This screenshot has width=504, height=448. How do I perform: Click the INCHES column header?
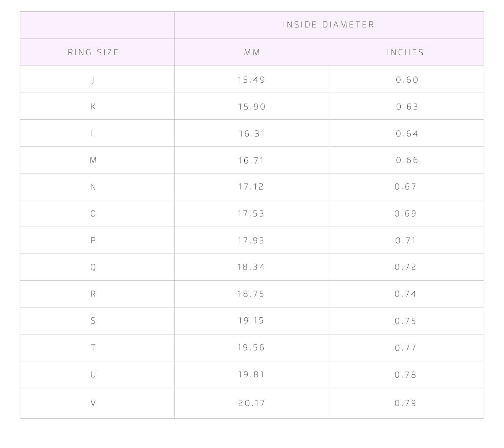click(x=406, y=52)
